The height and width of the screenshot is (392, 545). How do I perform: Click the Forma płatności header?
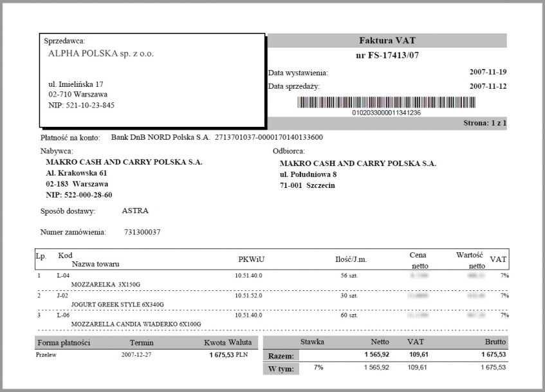click(x=64, y=343)
